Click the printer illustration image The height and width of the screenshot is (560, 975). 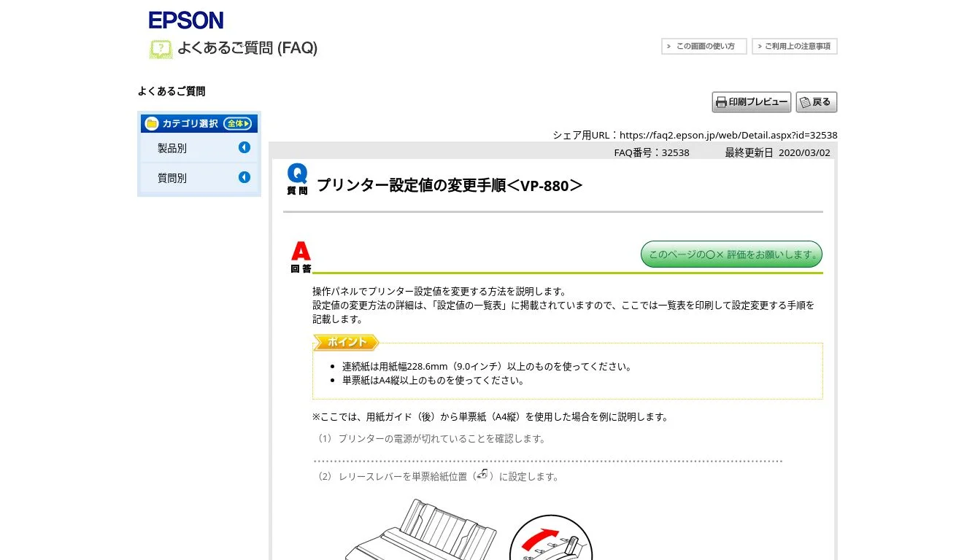(421, 529)
